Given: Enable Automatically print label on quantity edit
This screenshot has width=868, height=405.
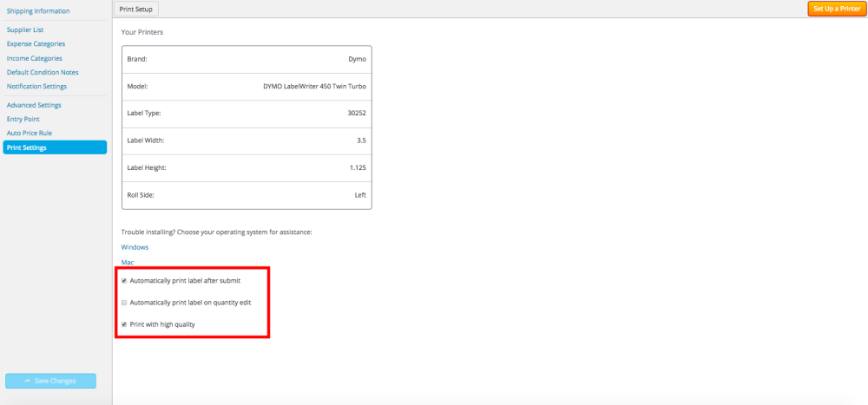Looking at the screenshot, I should coord(124,303).
